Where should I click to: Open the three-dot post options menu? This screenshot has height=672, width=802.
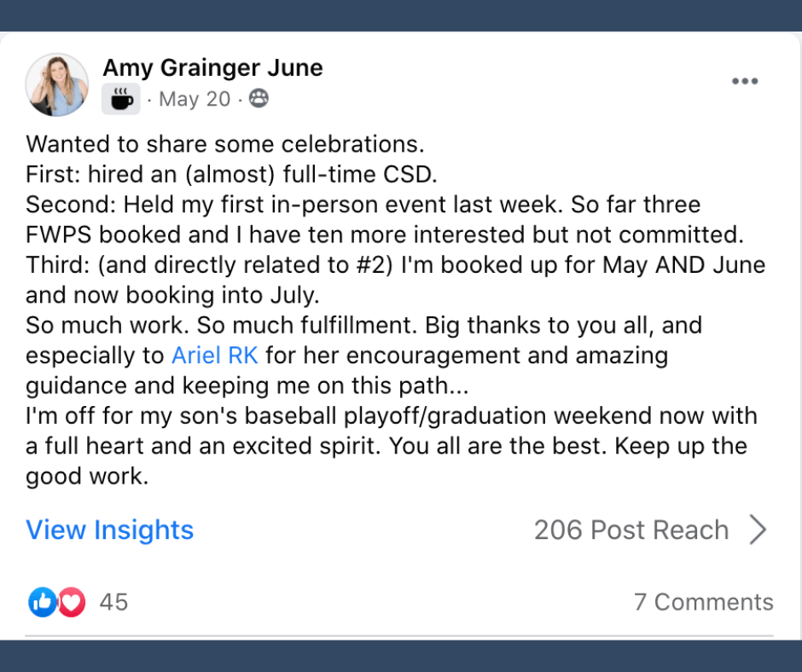(x=745, y=81)
